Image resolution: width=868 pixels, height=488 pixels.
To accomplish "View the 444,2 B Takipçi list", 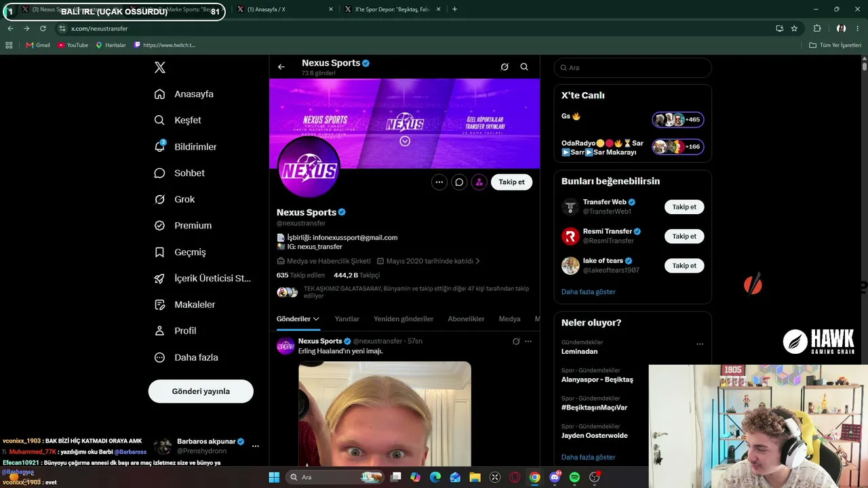I will (x=357, y=275).
